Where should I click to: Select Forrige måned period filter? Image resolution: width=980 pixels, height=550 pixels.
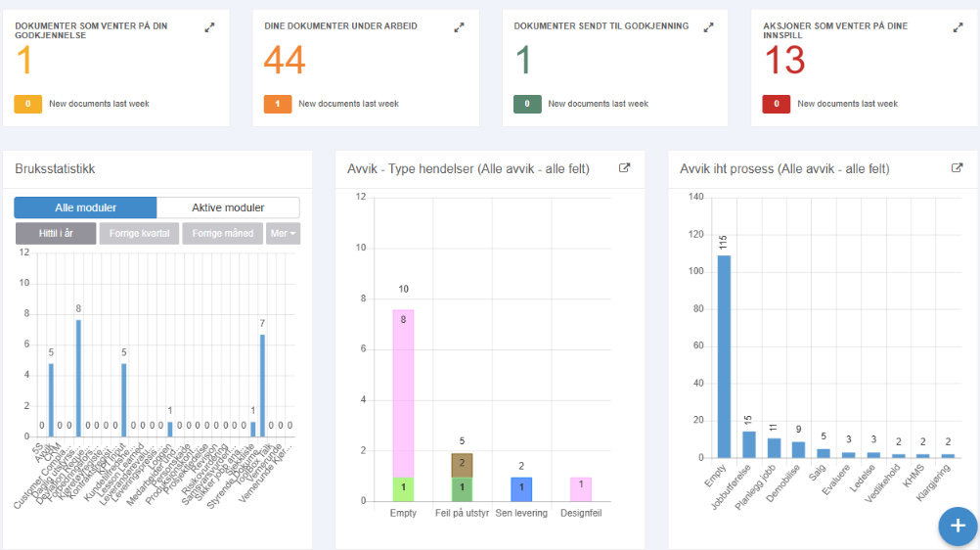222,233
